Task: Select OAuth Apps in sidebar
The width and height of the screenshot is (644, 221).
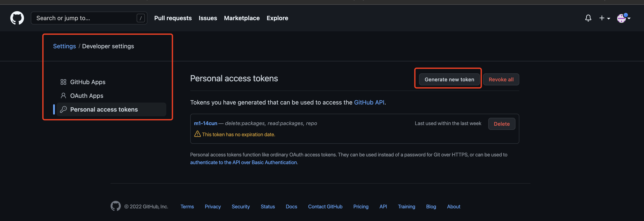Action: (111, 96)
